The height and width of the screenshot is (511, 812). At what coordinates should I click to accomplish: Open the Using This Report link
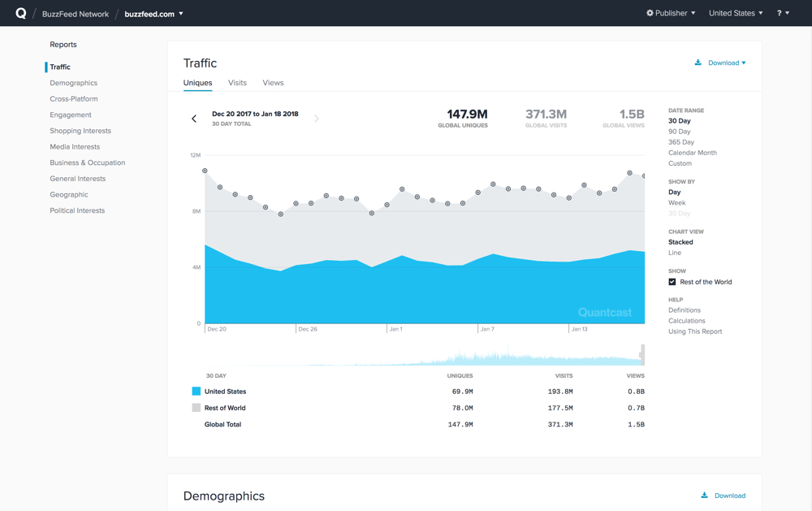(695, 331)
